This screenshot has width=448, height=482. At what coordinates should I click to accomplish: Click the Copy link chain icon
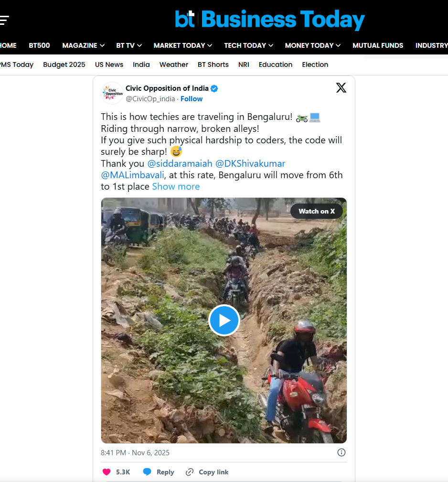(x=190, y=472)
